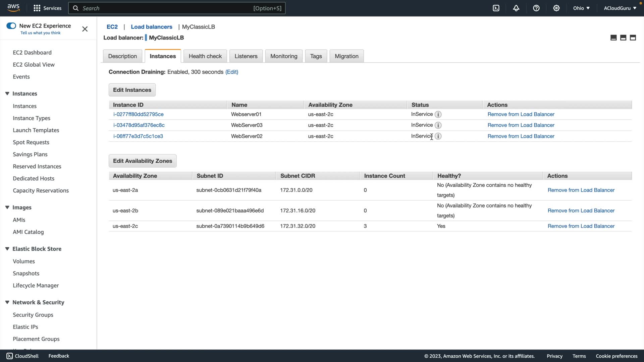The height and width of the screenshot is (362, 644).
Task: Toggle the New EC2 Experience switch
Action: tap(11, 26)
